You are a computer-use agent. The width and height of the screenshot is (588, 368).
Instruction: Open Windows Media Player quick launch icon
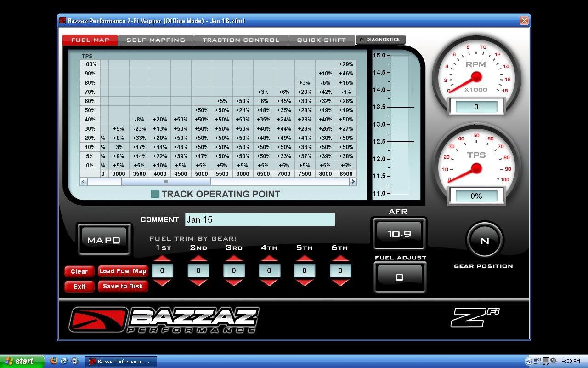[74, 361]
